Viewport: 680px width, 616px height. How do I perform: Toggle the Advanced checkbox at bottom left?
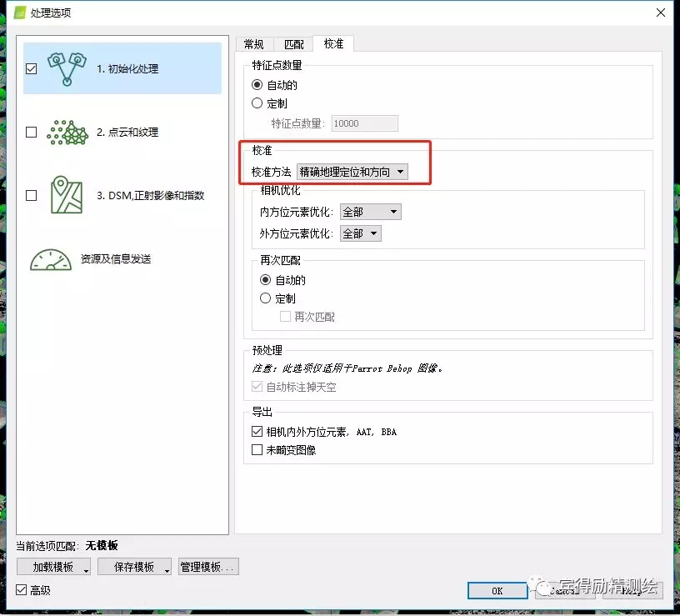22,590
